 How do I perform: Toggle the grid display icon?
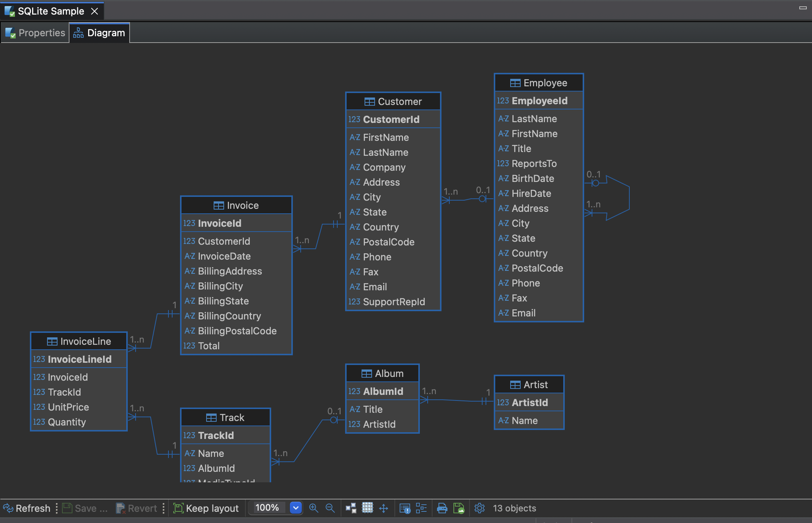(368, 508)
